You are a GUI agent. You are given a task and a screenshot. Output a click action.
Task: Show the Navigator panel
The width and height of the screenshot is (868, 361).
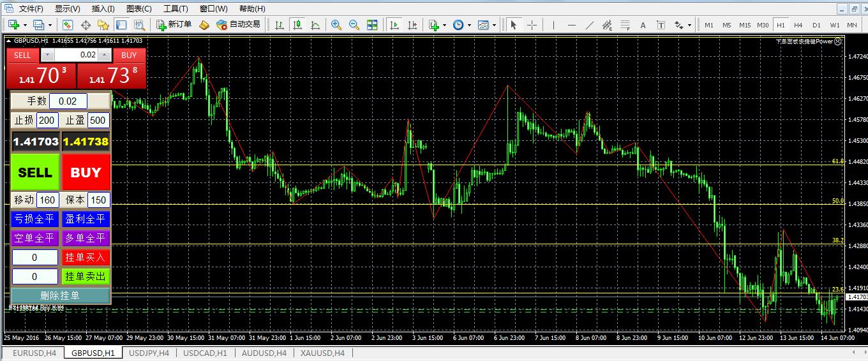tap(103, 25)
